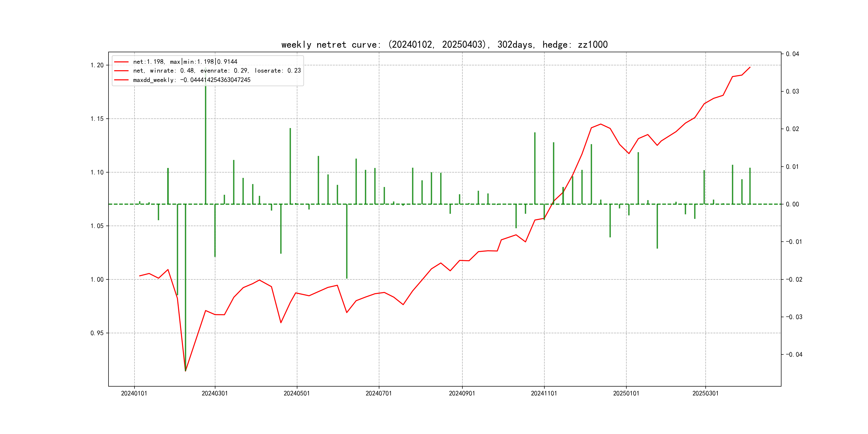
Task: Click the right y-axis tick label 0.00
Action: (x=792, y=204)
